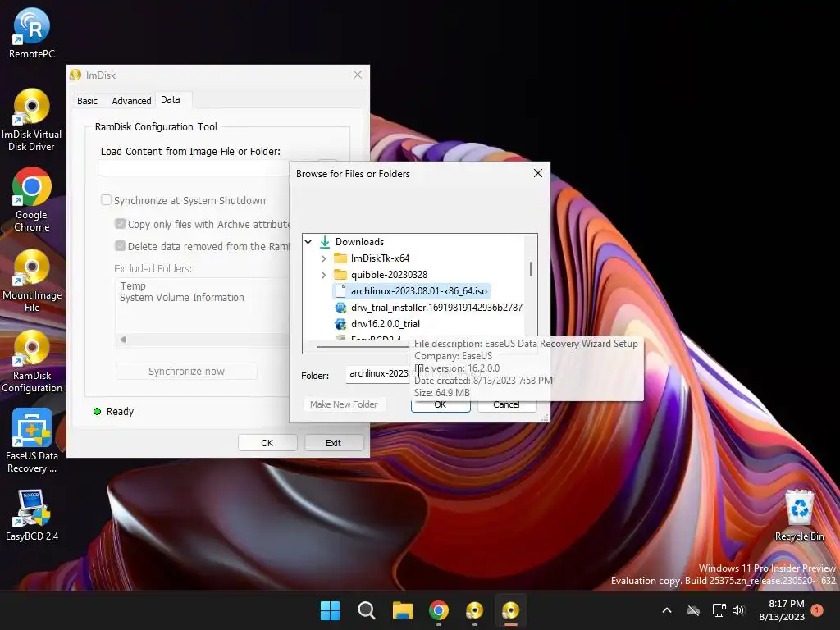Switch to Chrome in the taskbar
840x630 pixels.
point(439,610)
